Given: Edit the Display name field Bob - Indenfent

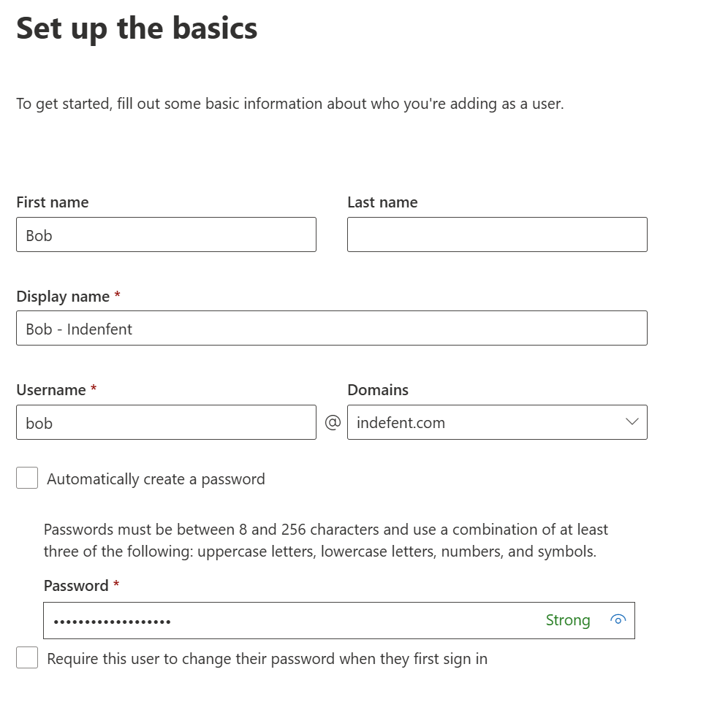Looking at the screenshot, I should (332, 328).
